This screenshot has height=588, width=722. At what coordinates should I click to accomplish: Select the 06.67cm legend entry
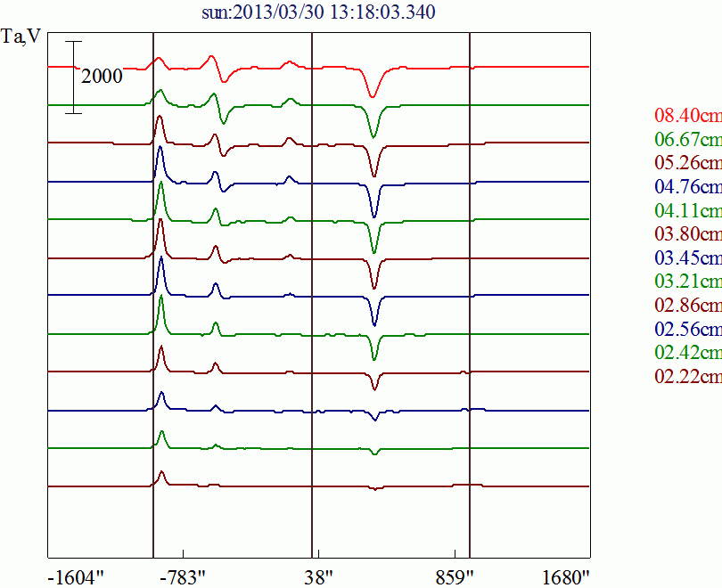point(688,139)
